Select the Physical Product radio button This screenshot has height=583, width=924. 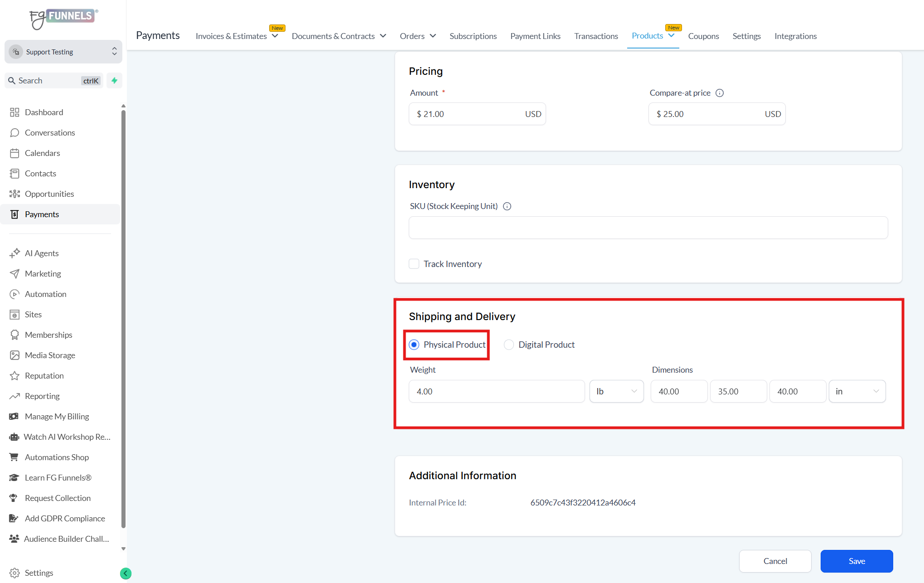tap(414, 345)
